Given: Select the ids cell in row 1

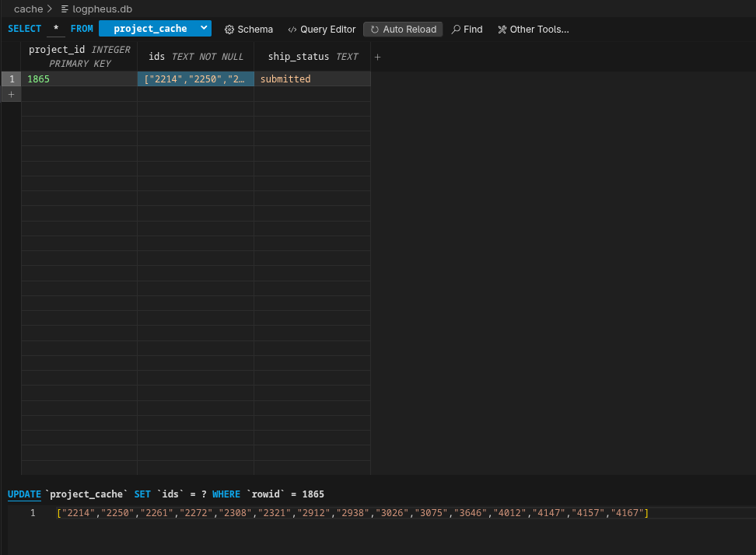Looking at the screenshot, I should pos(196,79).
